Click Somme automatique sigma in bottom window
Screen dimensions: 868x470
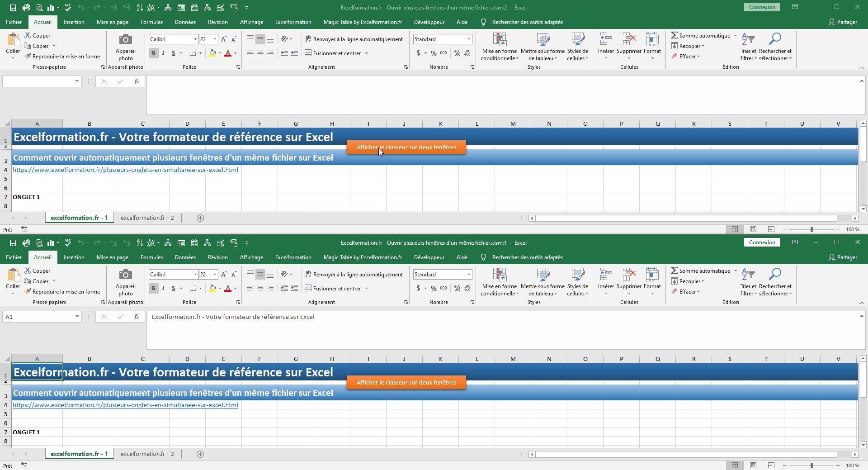pyautogui.click(x=674, y=271)
